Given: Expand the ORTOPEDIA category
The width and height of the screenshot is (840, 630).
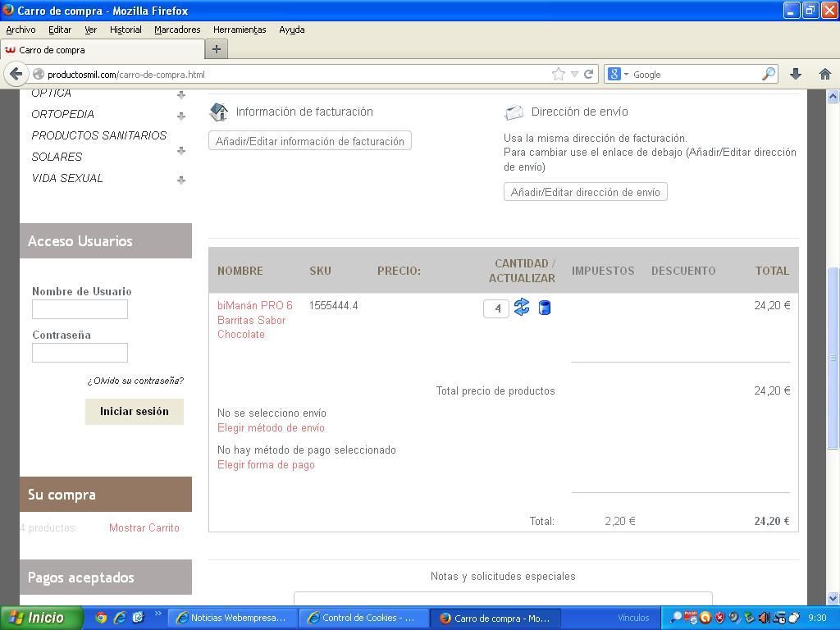Looking at the screenshot, I should pyautogui.click(x=181, y=116).
